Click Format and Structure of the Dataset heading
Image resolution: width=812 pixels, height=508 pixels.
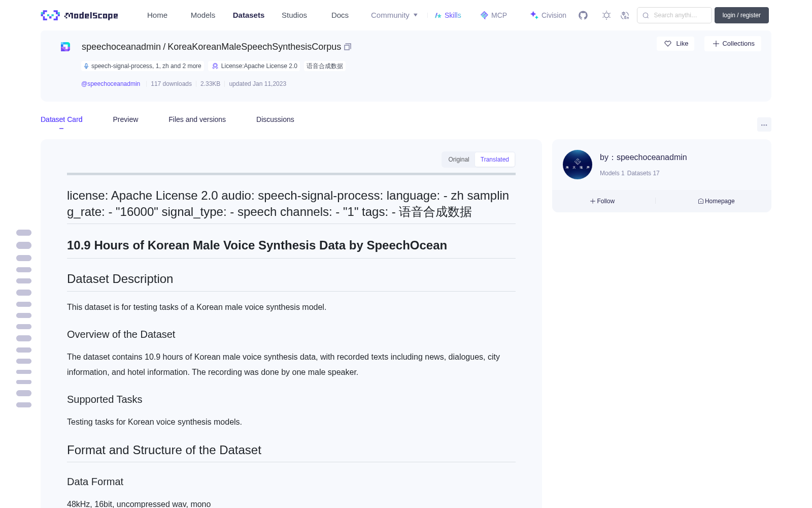[x=164, y=450]
